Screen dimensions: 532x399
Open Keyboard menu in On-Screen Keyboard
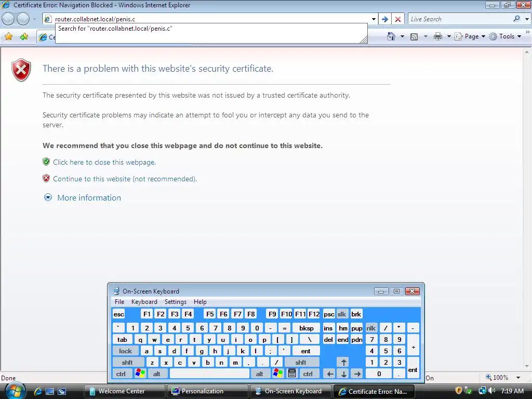pyautogui.click(x=144, y=302)
